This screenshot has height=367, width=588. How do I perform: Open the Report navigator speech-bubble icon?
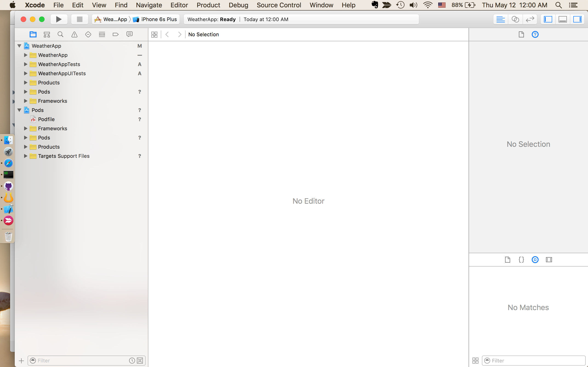click(130, 34)
